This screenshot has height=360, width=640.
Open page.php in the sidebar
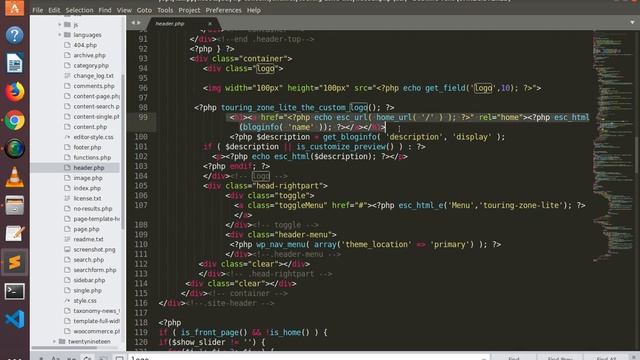coord(86,229)
